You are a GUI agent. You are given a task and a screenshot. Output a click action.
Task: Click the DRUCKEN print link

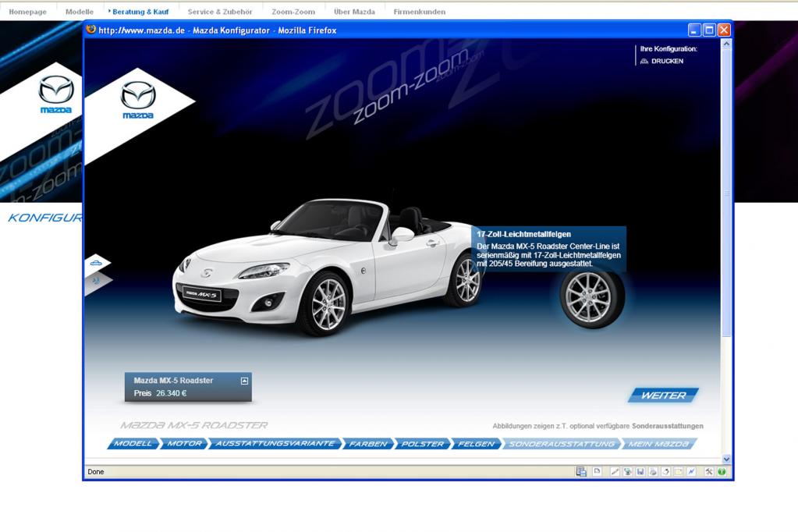[x=667, y=61]
